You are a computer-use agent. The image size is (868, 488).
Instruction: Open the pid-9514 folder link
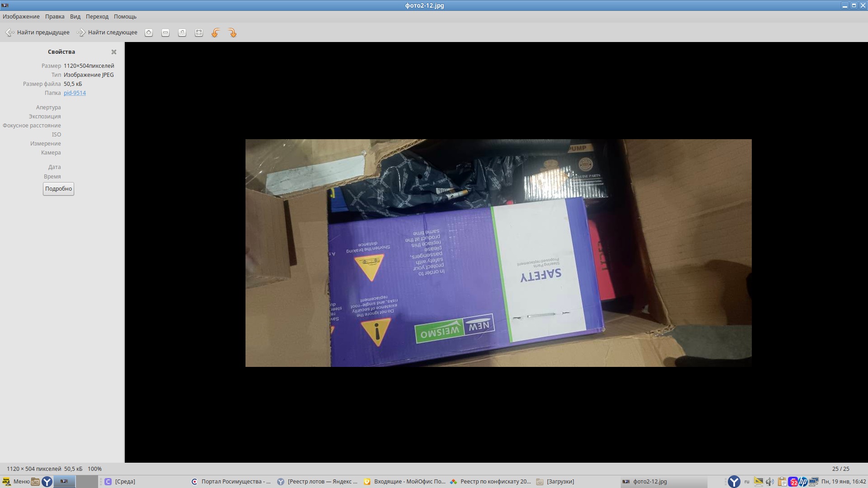75,93
